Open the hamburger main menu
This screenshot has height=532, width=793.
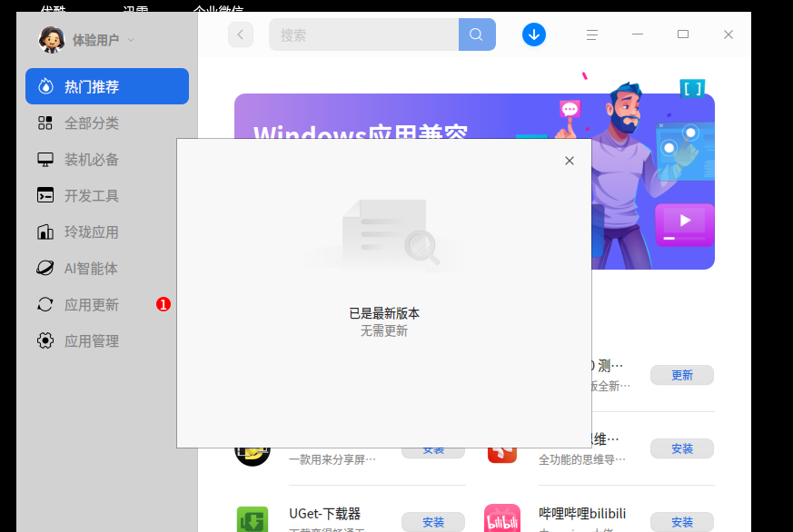[592, 34]
